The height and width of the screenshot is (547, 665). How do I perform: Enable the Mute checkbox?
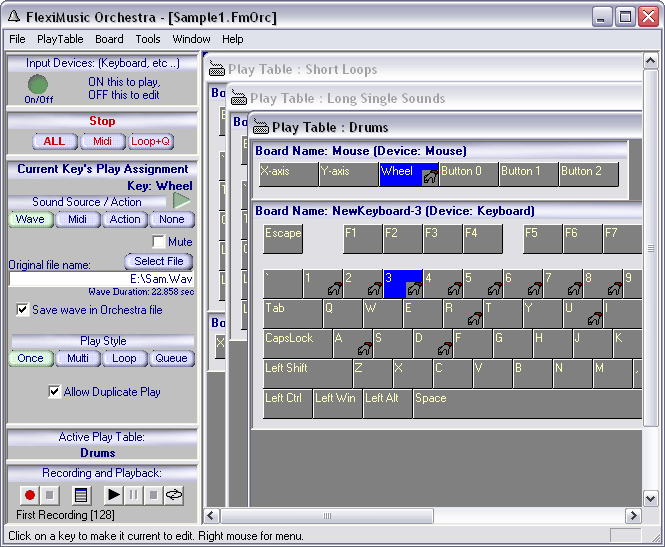(x=159, y=242)
